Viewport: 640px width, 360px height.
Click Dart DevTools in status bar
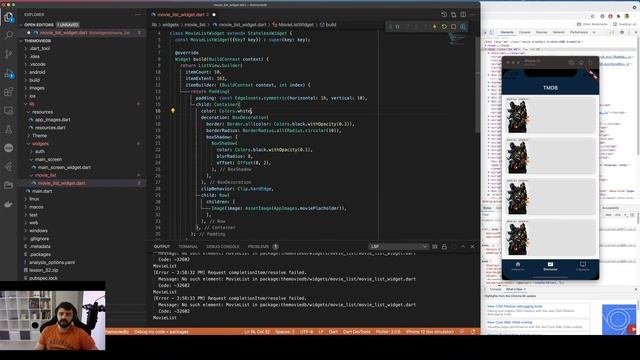(357, 331)
